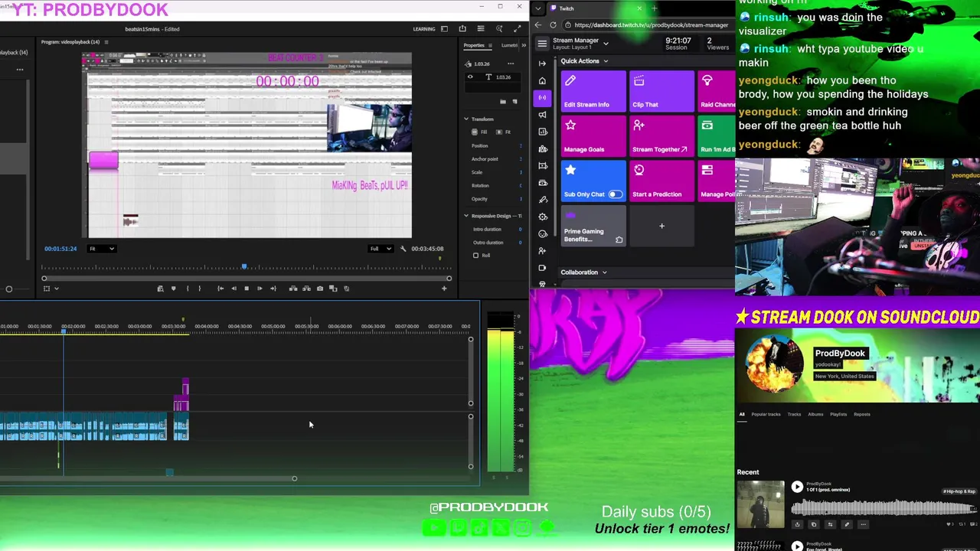
Task: Toggle the Sub Only Chat switch
Action: click(x=615, y=194)
